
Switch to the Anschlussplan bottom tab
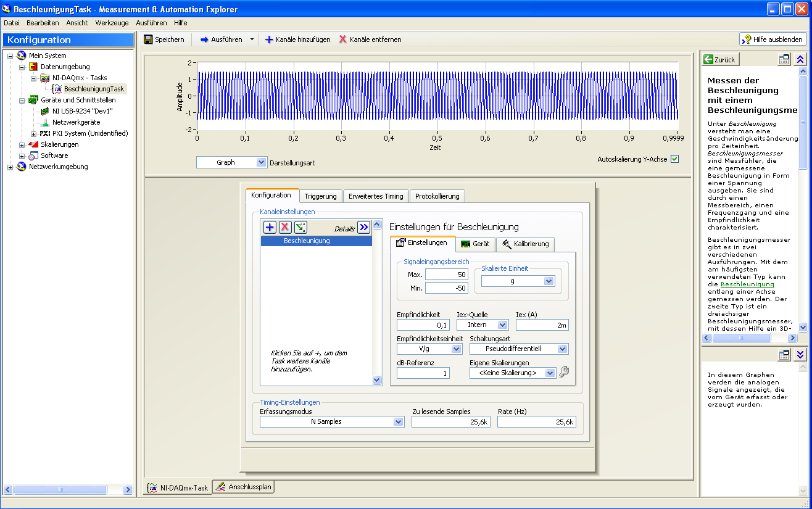pyautogui.click(x=244, y=487)
